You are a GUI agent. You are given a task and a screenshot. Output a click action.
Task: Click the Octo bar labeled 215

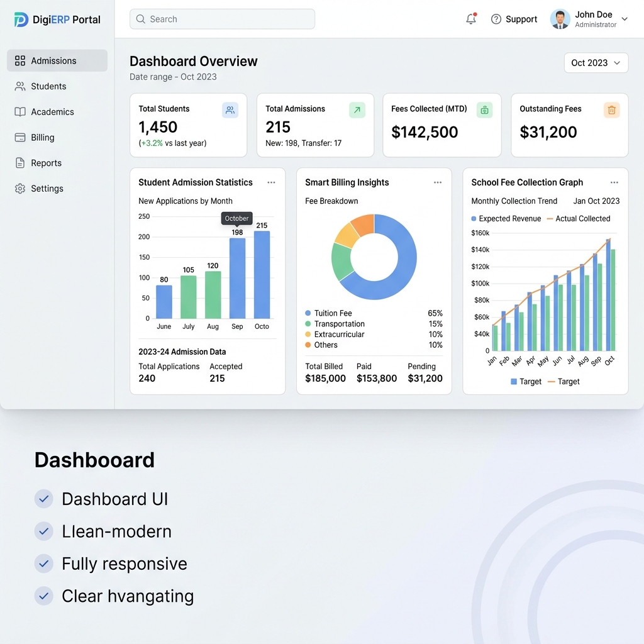coord(262,275)
